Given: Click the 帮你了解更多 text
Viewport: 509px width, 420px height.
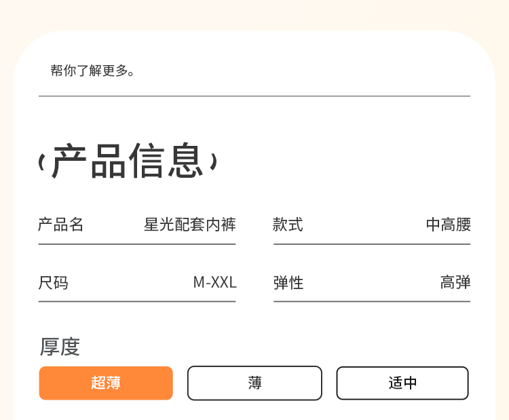Looking at the screenshot, I should pos(93,71).
